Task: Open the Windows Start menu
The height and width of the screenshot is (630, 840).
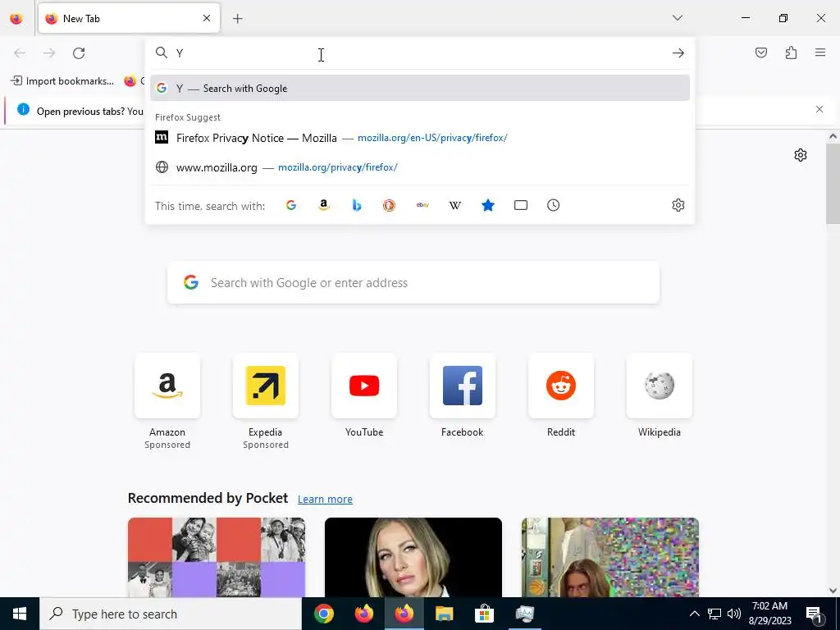Action: click(20, 614)
